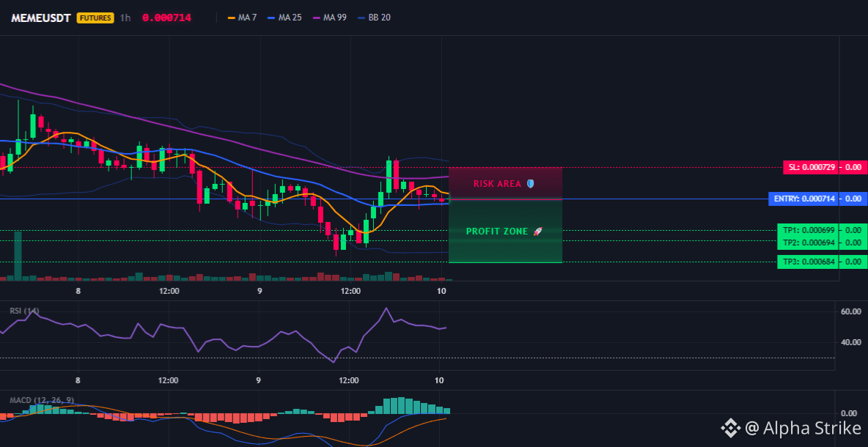Select the MACD (12, 26, 9) panel label
This screenshot has height=447, width=868.
pyautogui.click(x=41, y=400)
